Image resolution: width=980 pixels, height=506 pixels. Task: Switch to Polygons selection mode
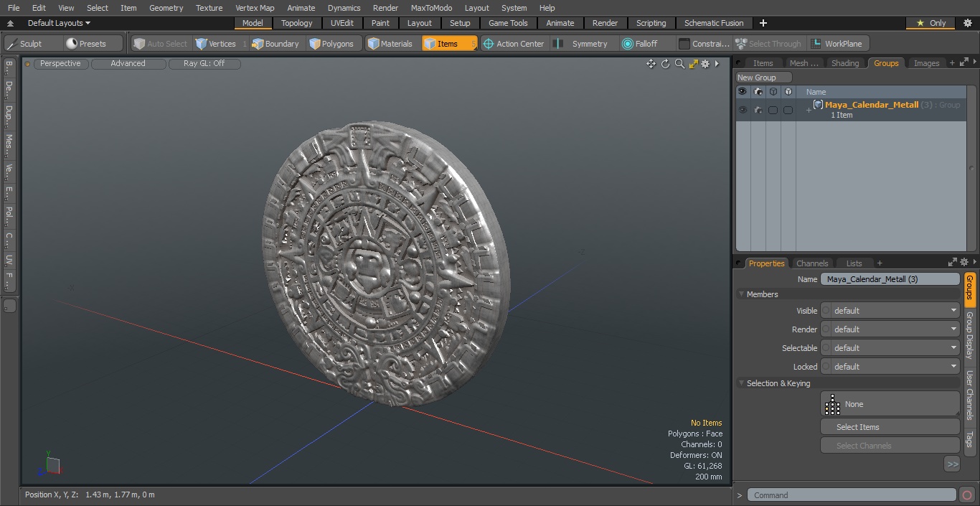pos(334,44)
